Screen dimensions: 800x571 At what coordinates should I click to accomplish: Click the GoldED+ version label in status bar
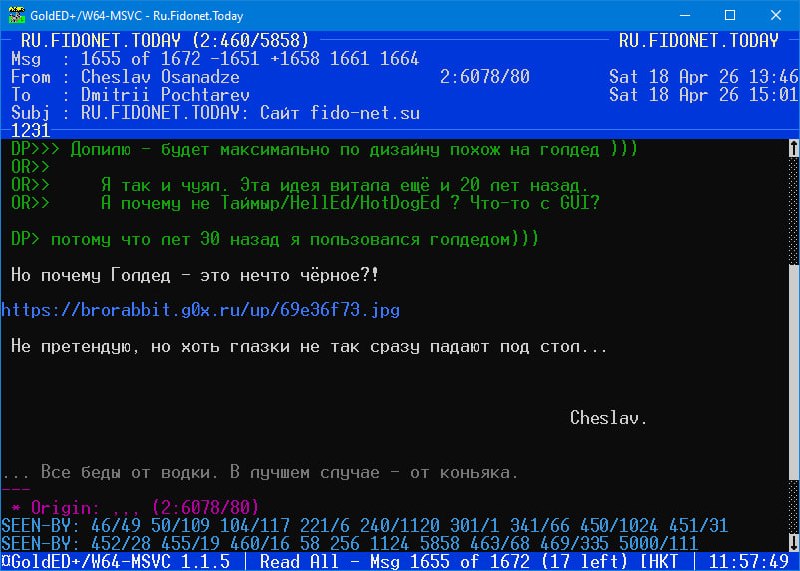click(120, 562)
